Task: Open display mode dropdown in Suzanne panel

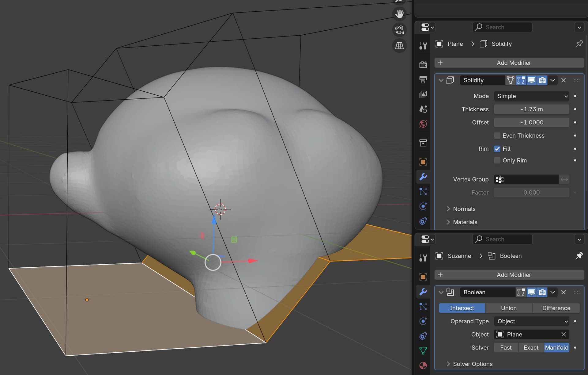Action: tap(428, 239)
